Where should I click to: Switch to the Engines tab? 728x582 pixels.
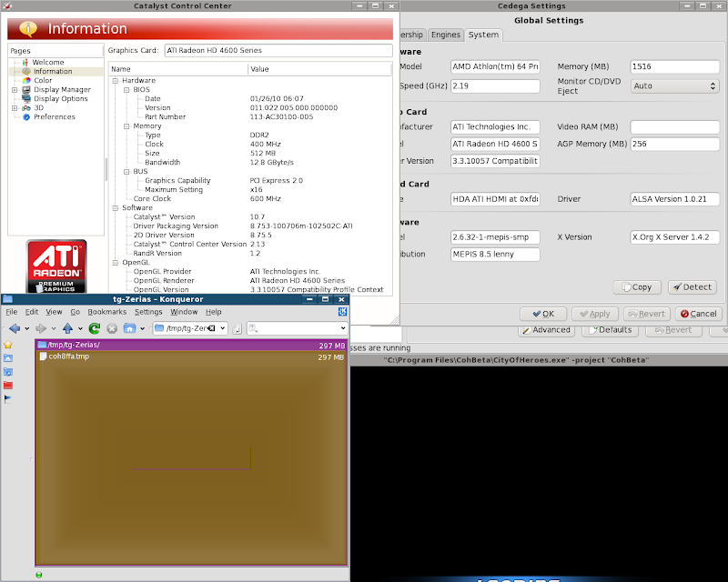445,35
